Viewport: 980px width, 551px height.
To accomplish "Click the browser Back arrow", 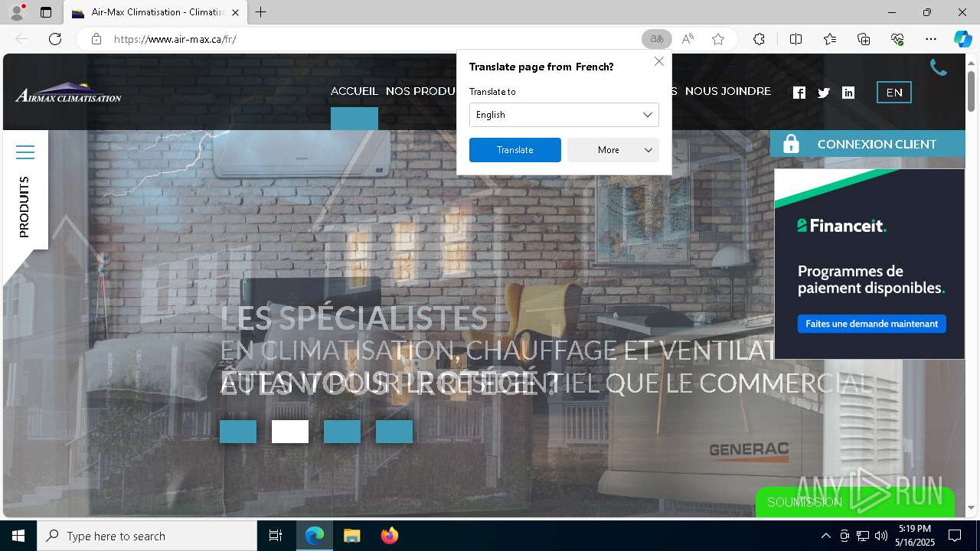I will point(21,39).
